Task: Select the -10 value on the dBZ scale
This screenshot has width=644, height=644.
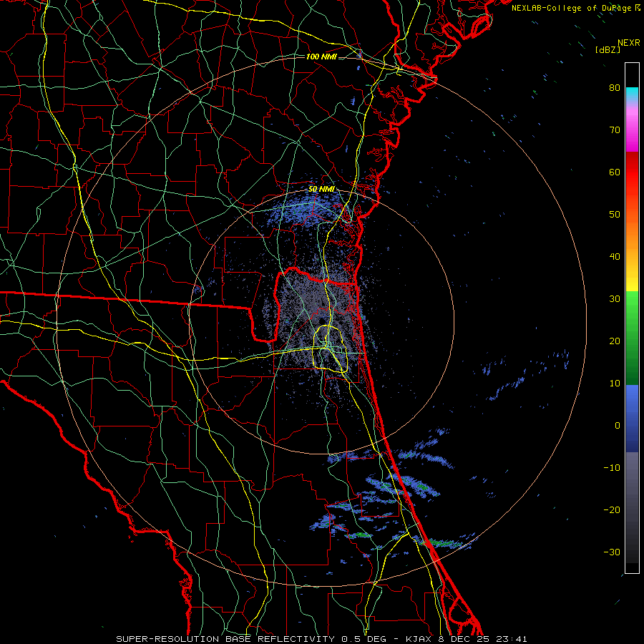Action: [x=612, y=468]
